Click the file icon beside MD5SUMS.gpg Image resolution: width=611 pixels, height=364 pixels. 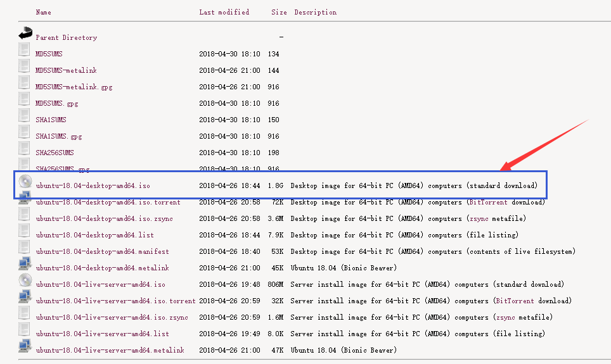pos(24,99)
